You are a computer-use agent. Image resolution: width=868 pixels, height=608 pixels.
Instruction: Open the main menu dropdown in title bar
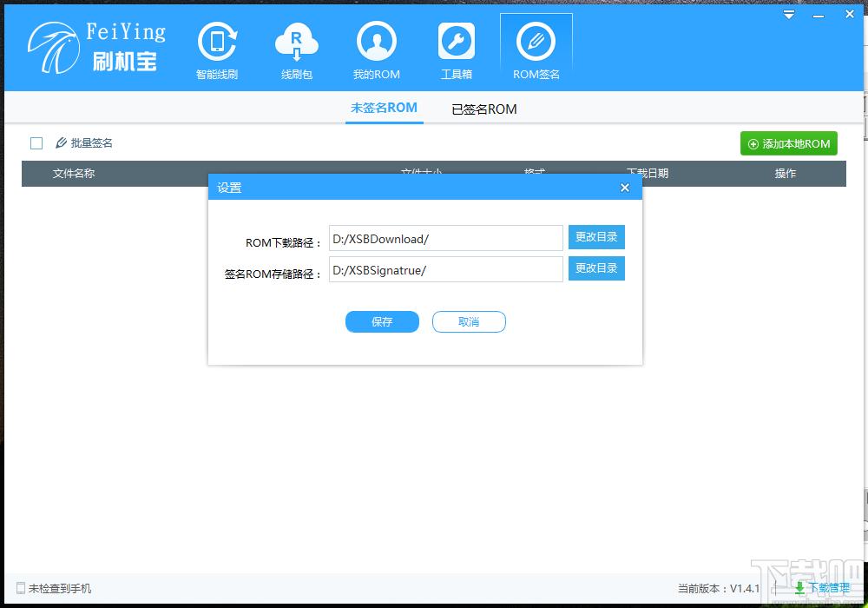789,15
